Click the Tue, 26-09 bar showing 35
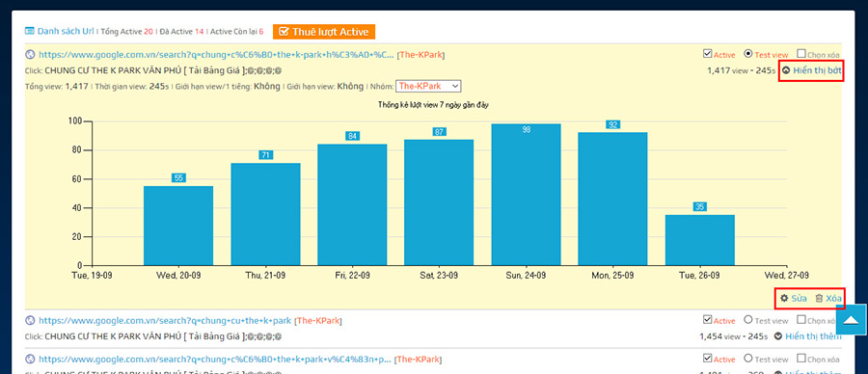 (700, 240)
